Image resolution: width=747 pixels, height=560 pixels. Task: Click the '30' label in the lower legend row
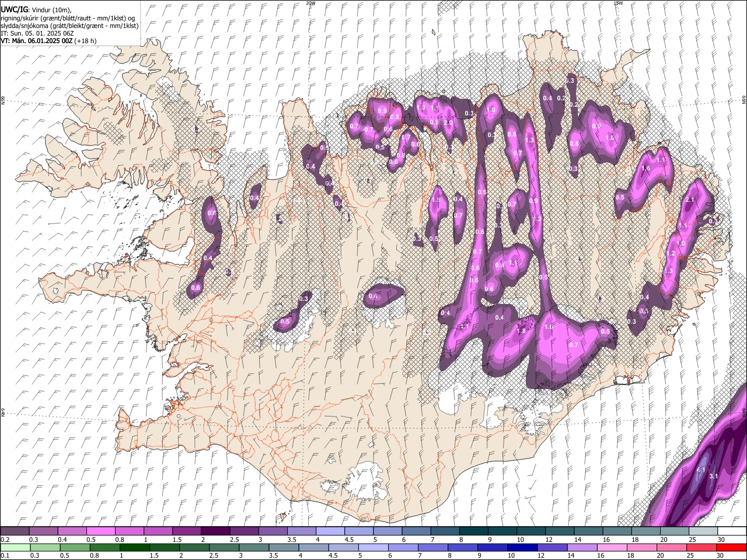pos(719,555)
